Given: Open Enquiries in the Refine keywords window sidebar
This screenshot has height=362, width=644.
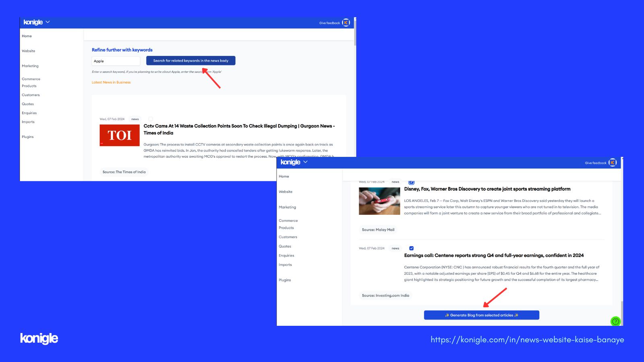Looking at the screenshot, I should click(x=29, y=113).
